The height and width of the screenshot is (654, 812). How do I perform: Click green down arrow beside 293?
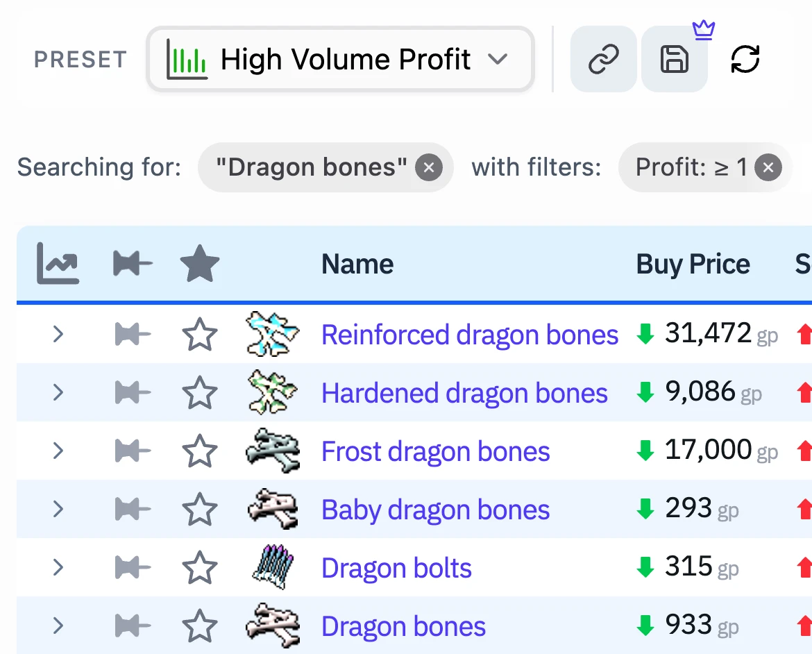click(645, 509)
